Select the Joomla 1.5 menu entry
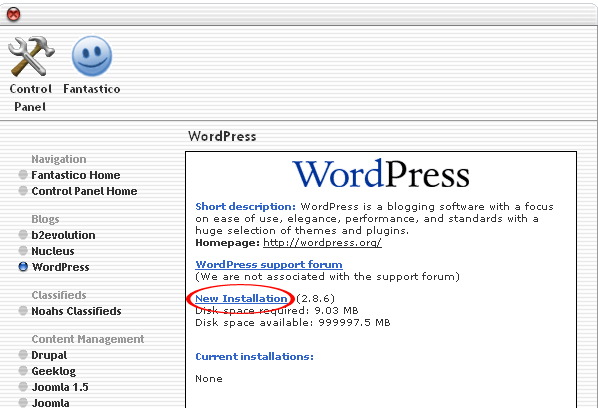 tap(60, 387)
